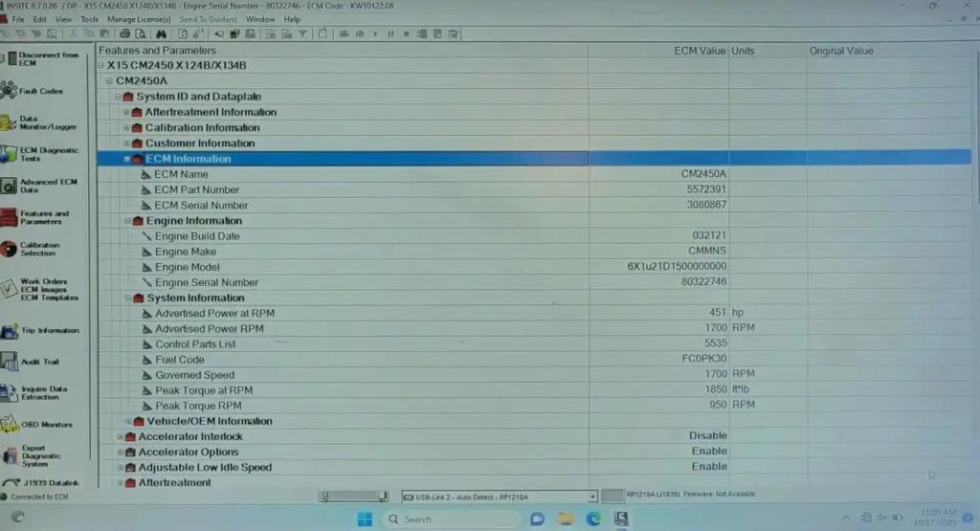Viewport: 980px width, 531px height.
Task: Click the printer icon in the toolbar
Action: (124, 33)
